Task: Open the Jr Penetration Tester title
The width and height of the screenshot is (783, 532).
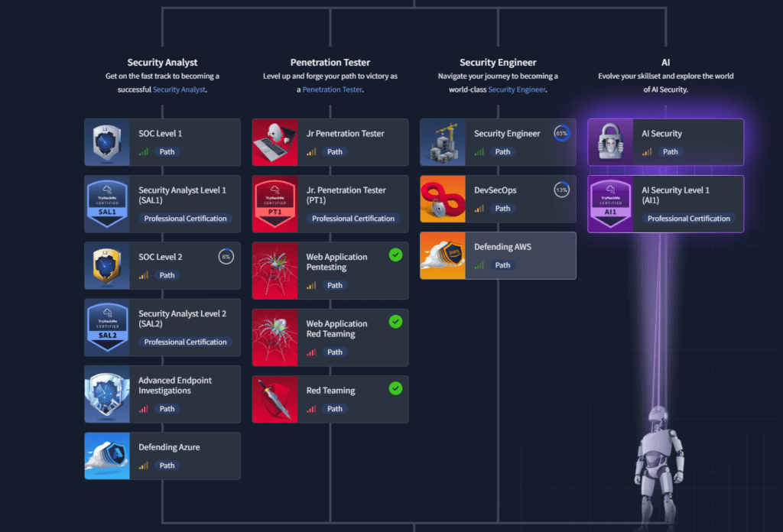Action: click(345, 133)
